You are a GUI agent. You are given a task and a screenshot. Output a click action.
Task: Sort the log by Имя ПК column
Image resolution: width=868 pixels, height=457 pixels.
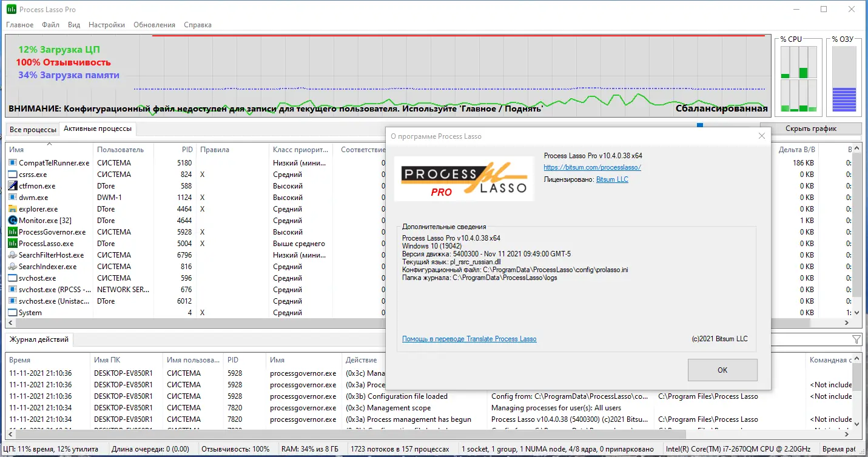126,359
